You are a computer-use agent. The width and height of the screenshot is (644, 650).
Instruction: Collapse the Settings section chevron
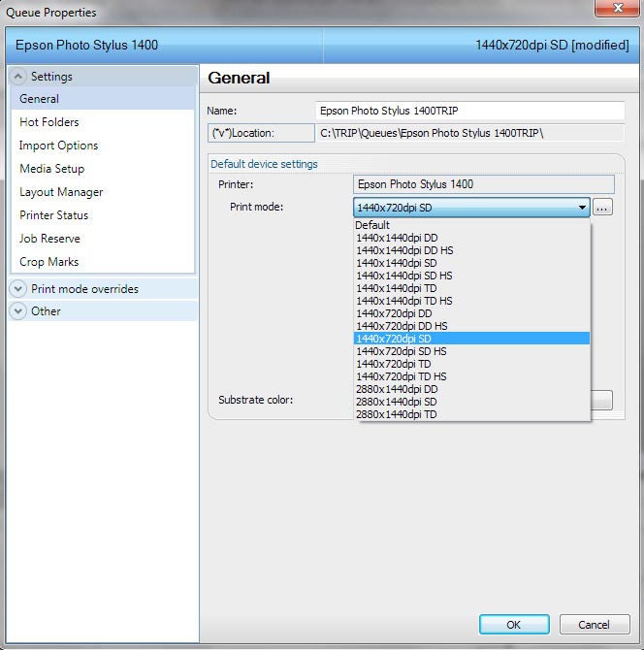pos(18,76)
